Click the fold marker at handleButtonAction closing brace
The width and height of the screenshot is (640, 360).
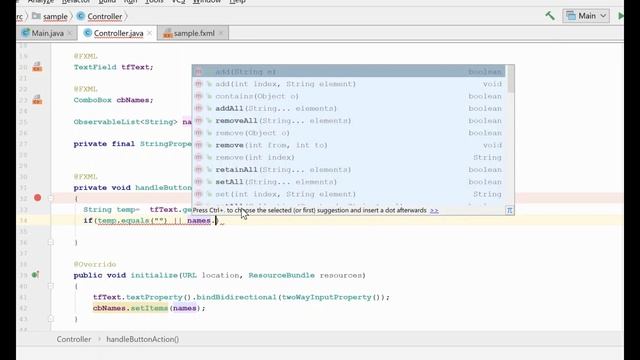pos(51,242)
